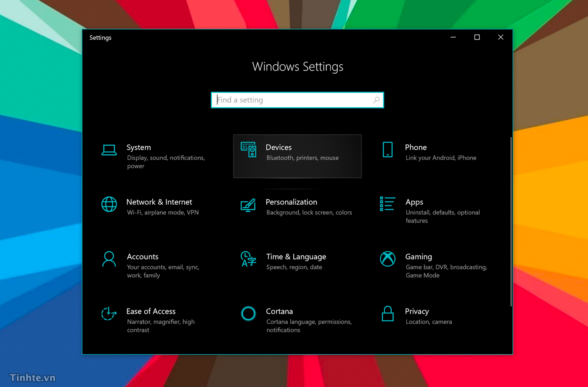This screenshot has height=387, width=588.
Task: Open Time & Language title
Action: (x=296, y=257)
